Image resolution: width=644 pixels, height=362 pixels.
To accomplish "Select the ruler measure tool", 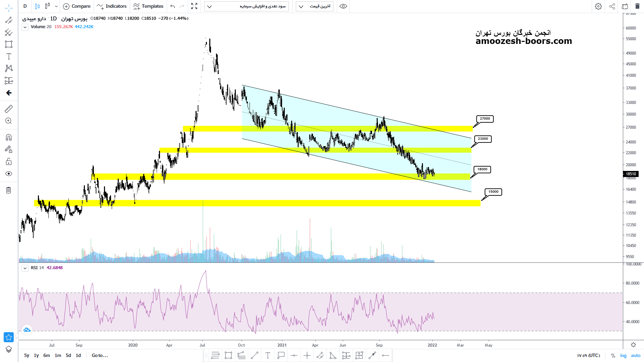I will click(x=9, y=109).
